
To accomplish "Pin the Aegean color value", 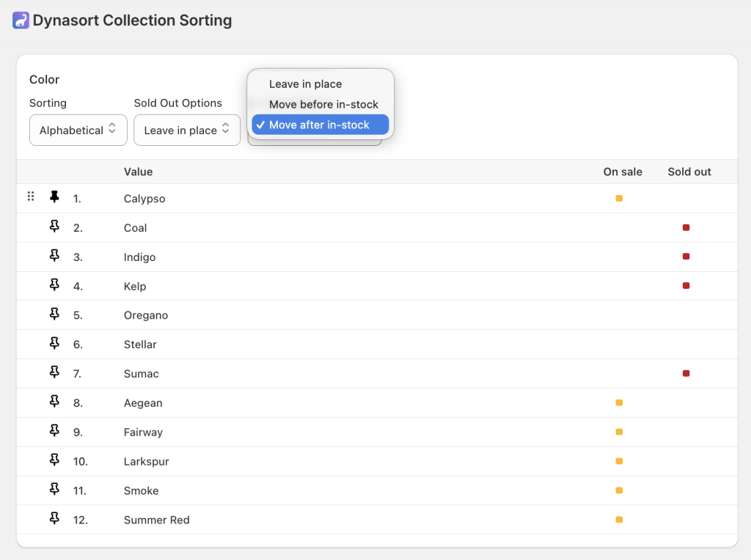I will 54,402.
